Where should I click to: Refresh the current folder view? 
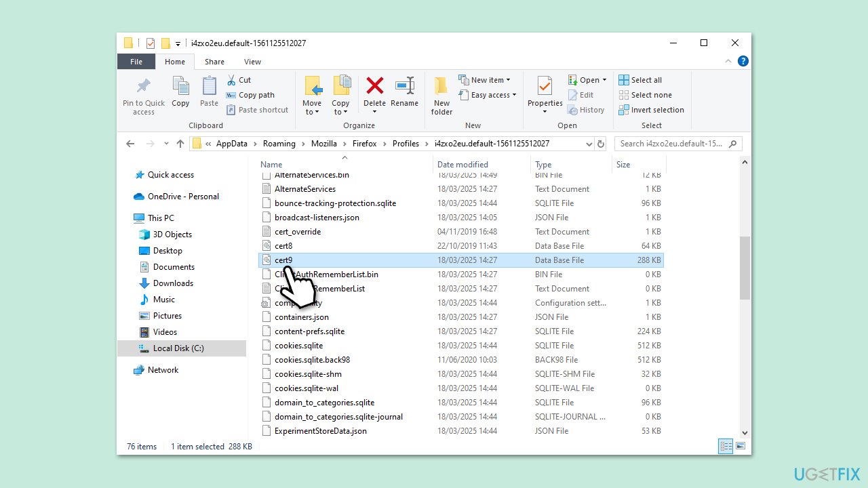pyautogui.click(x=601, y=144)
